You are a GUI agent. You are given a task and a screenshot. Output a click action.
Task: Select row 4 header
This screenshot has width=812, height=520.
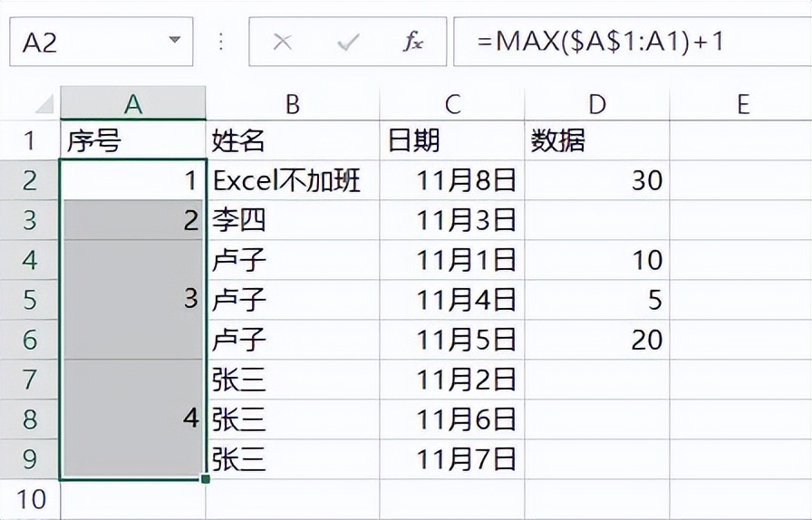click(x=30, y=260)
